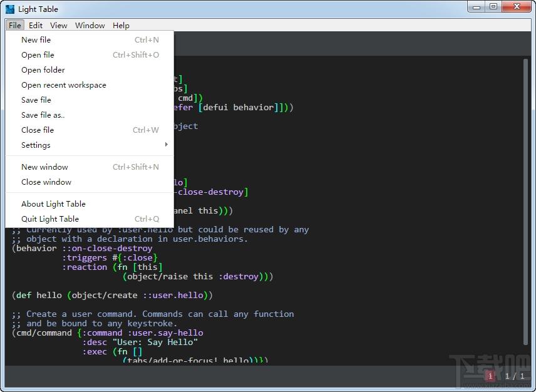Select Open file menu entry
The width and height of the screenshot is (536, 392).
tap(90, 55)
